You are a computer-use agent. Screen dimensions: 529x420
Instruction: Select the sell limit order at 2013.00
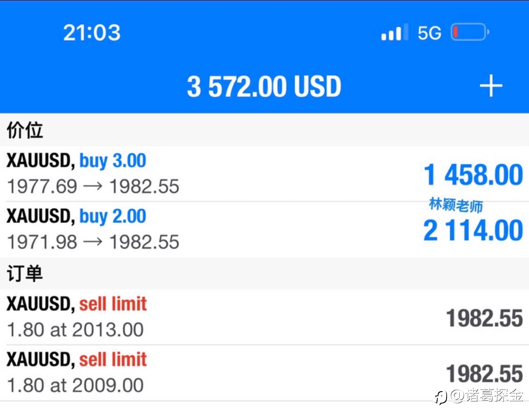264,317
